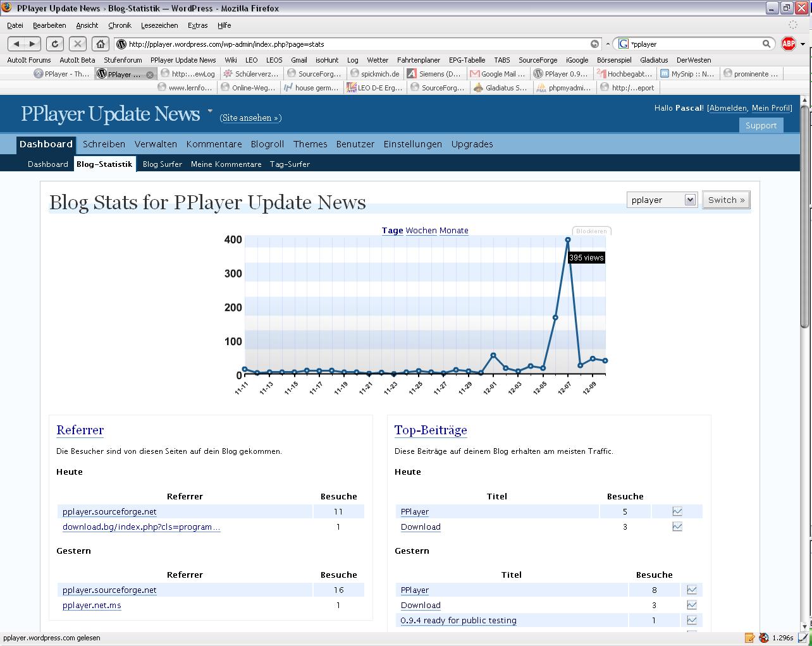The image size is (812, 646).
Task: Open the Google search engine icon
Action: click(x=624, y=44)
